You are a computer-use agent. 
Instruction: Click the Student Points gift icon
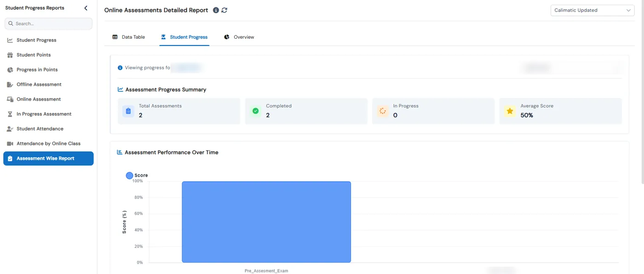(10, 55)
